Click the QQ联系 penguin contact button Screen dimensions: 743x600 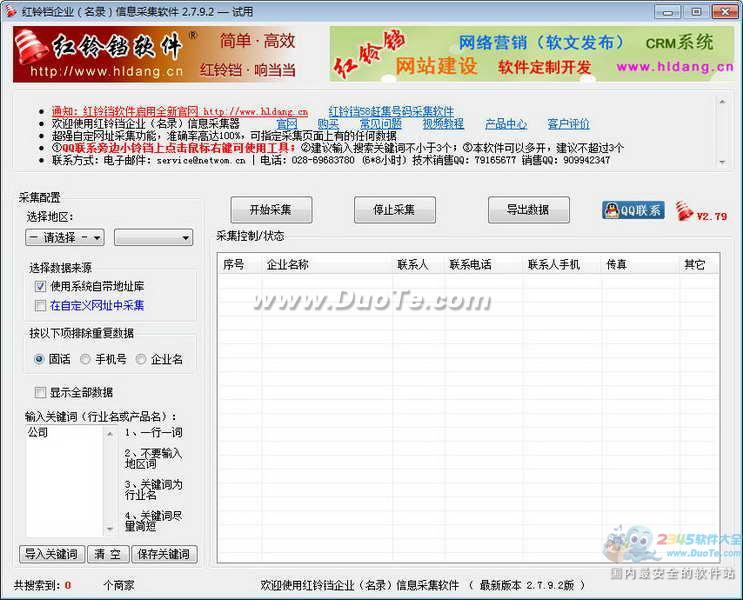coord(633,210)
